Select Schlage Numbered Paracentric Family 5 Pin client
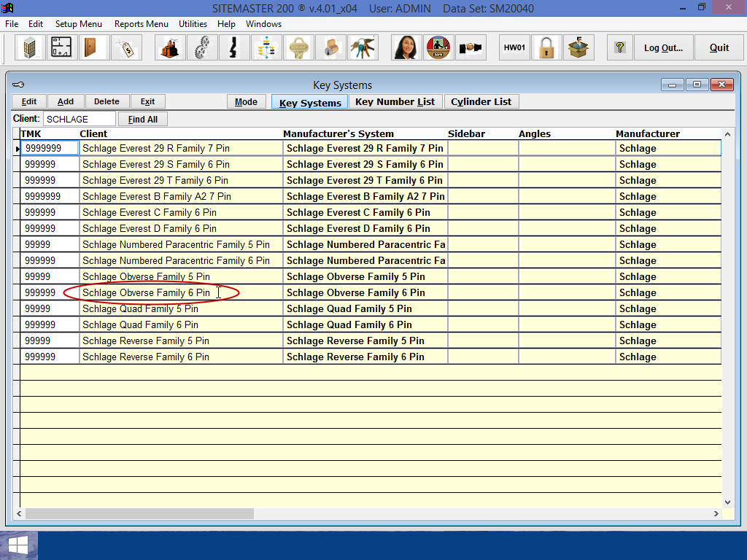 coord(181,244)
